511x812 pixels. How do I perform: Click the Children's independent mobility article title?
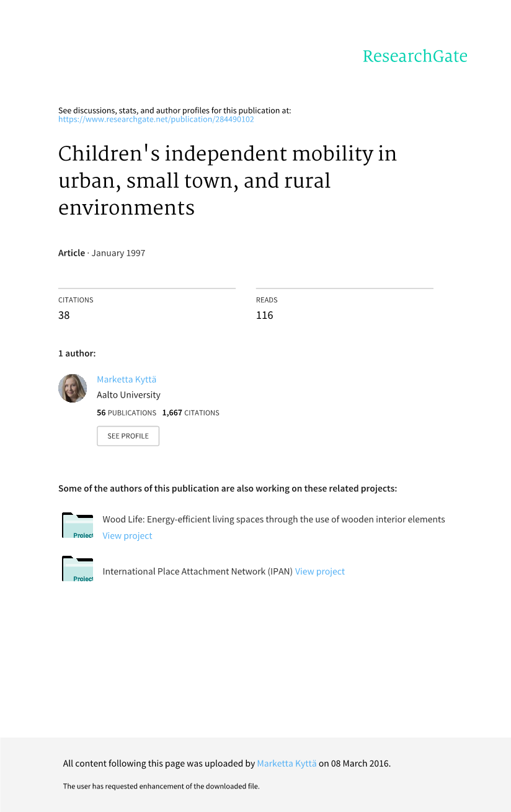tap(227, 180)
